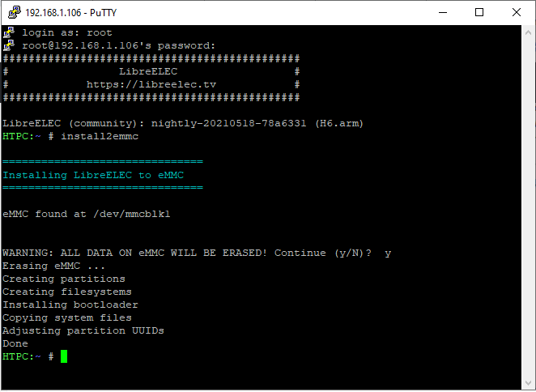The width and height of the screenshot is (536, 392).
Task: Click the "Done" output line
Action: [15, 343]
